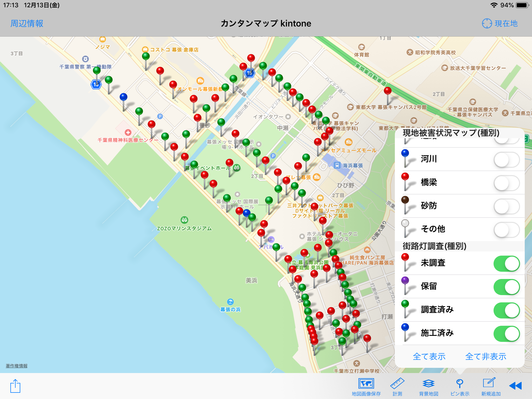
Task: Tap 東都大学 幕張キャンパス2号館 icon
Action: 350,107
